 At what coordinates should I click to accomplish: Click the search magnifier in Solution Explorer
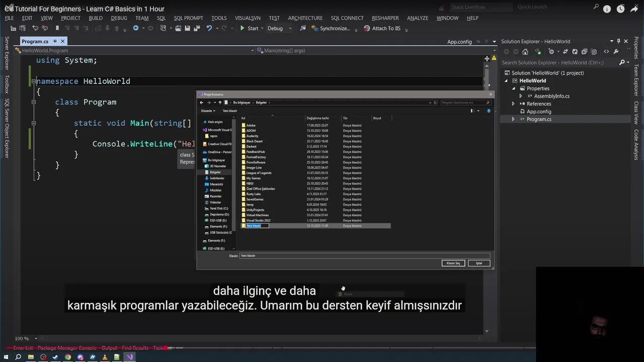click(622, 62)
